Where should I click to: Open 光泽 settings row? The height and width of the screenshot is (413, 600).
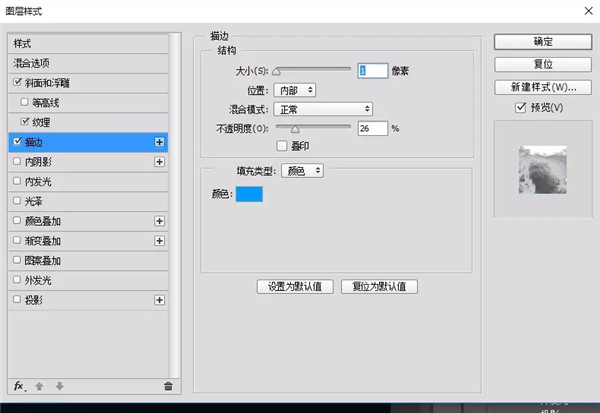coord(88,201)
